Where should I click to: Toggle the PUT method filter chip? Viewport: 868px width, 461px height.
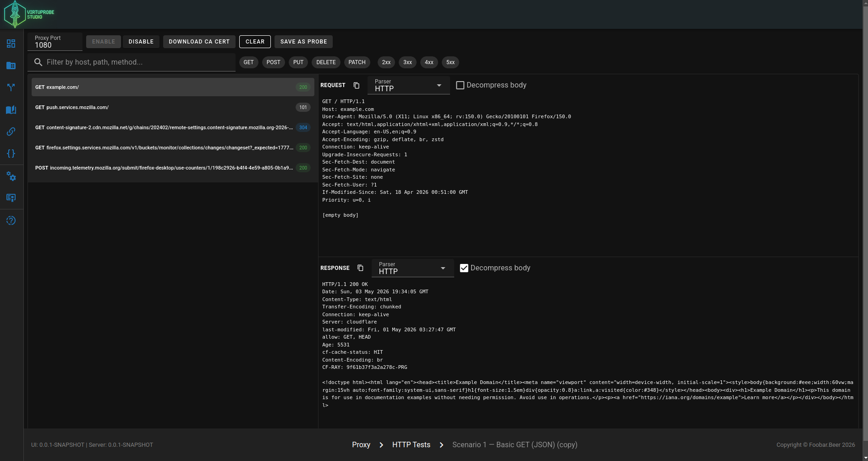click(298, 62)
